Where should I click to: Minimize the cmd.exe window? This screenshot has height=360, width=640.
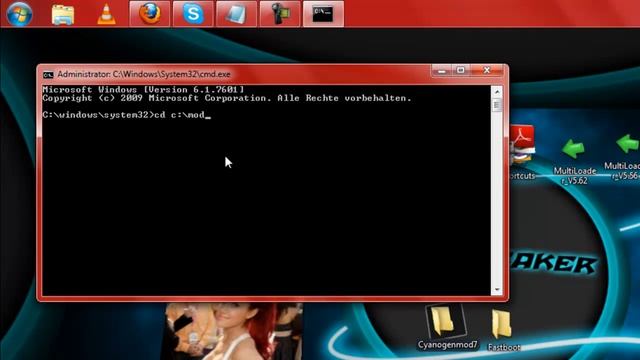[441, 71]
